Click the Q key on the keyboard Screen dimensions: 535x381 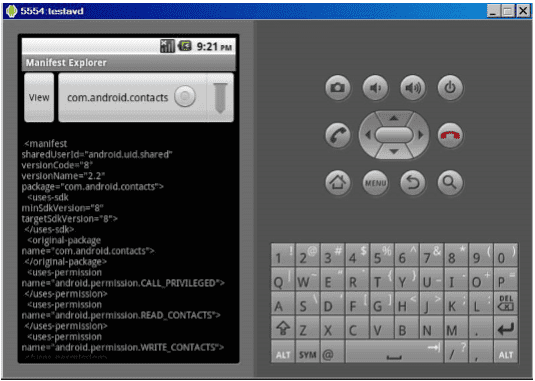pos(283,279)
